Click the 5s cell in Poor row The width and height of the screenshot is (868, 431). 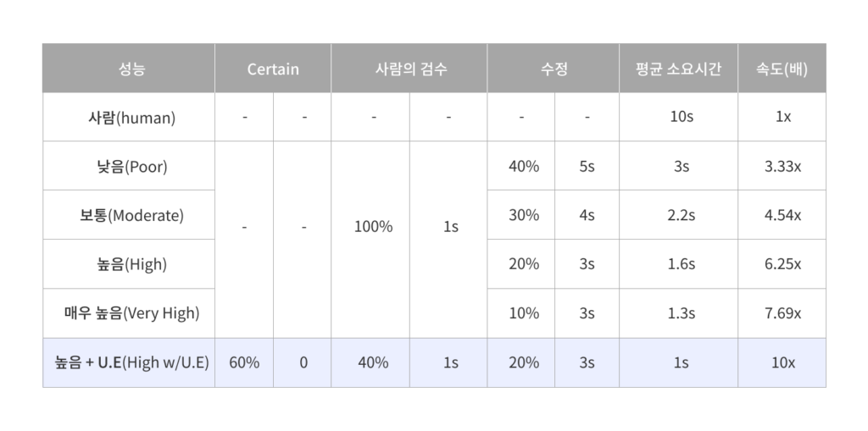[x=587, y=166]
